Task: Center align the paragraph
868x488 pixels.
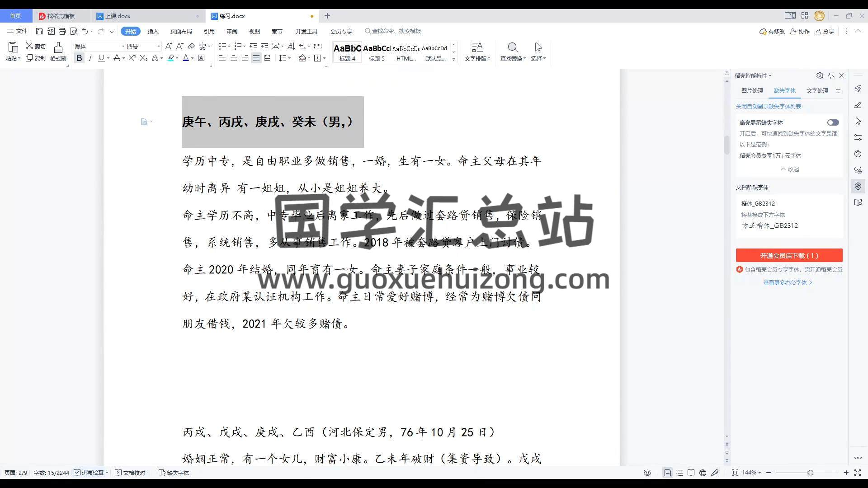Action: [234, 58]
